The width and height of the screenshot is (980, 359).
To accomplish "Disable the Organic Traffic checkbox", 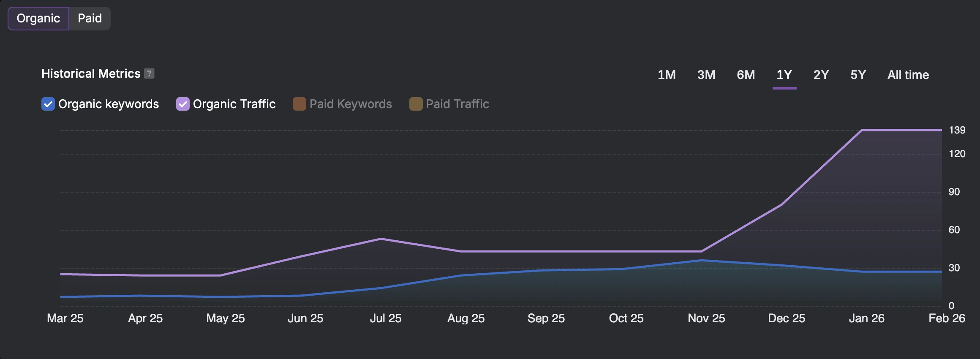I will (182, 104).
